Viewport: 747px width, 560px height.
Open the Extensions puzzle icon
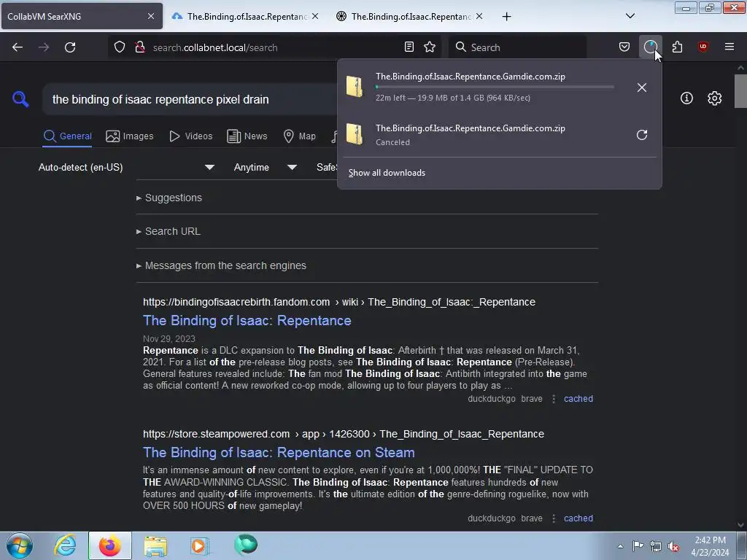pyautogui.click(x=677, y=47)
